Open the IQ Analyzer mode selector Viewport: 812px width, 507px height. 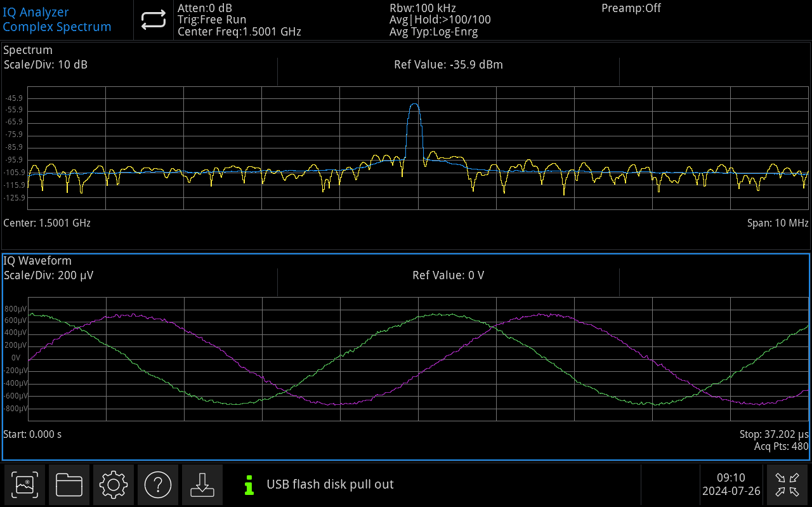[36, 12]
